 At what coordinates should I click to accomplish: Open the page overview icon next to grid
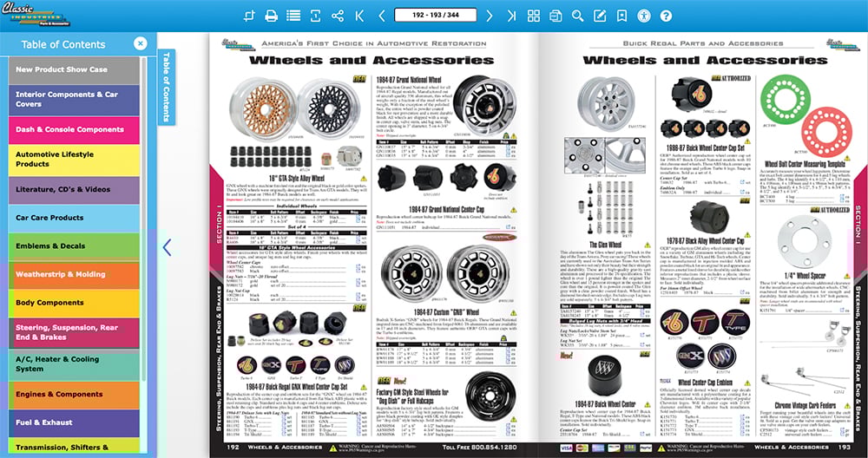556,16
